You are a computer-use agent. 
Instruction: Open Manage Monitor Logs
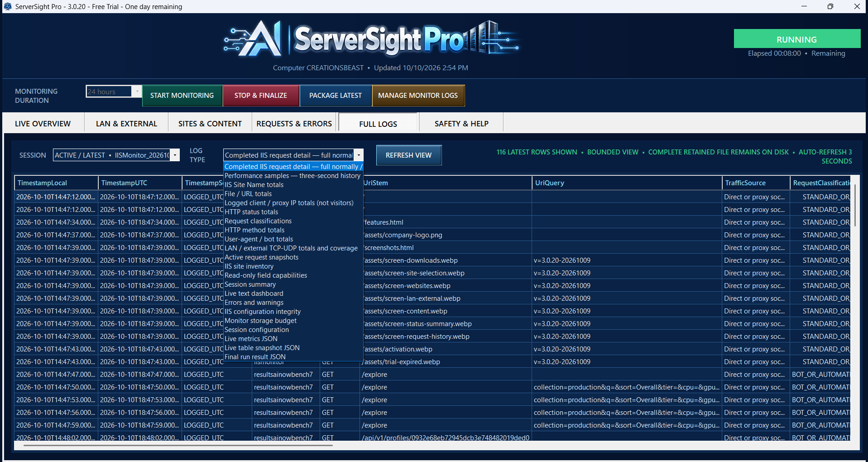coord(418,96)
